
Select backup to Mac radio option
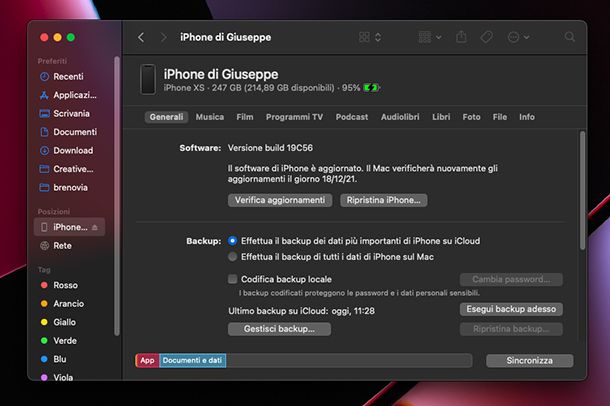[x=233, y=257]
